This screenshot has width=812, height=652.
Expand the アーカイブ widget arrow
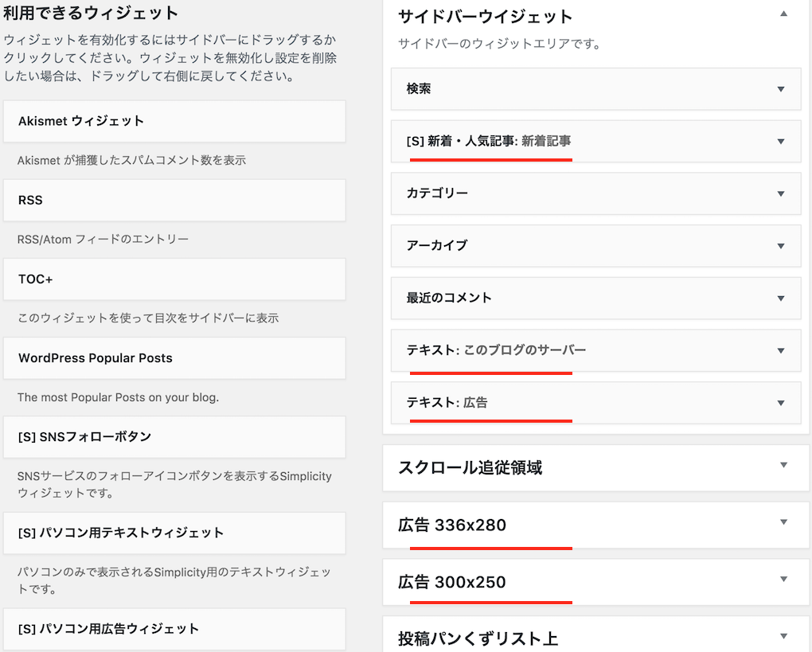[x=780, y=246]
